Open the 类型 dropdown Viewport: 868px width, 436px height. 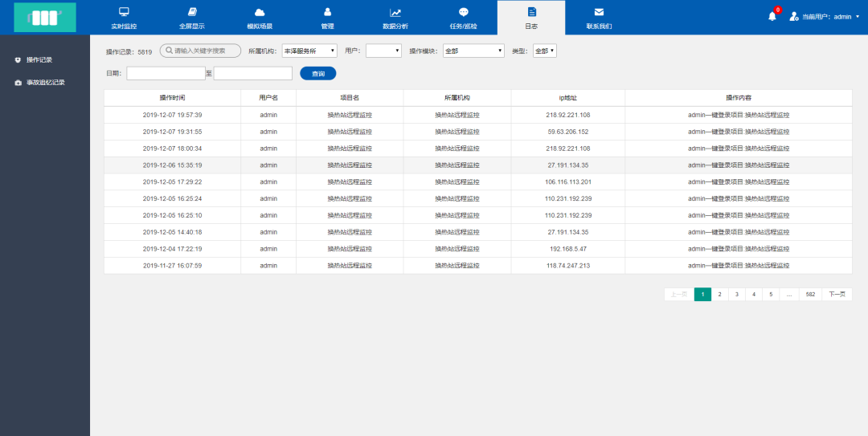click(544, 51)
